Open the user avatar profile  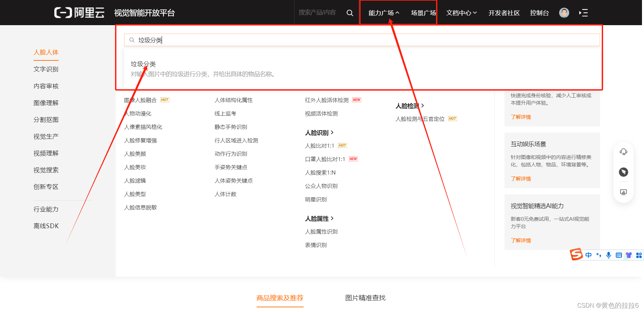(x=564, y=13)
